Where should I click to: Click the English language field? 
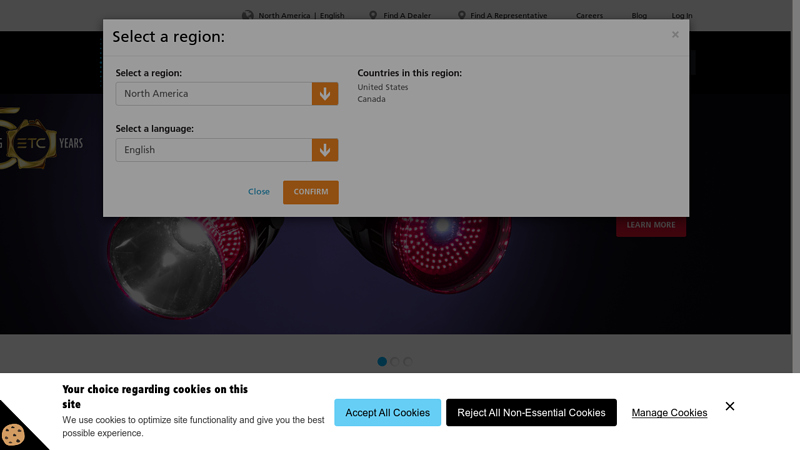click(214, 150)
